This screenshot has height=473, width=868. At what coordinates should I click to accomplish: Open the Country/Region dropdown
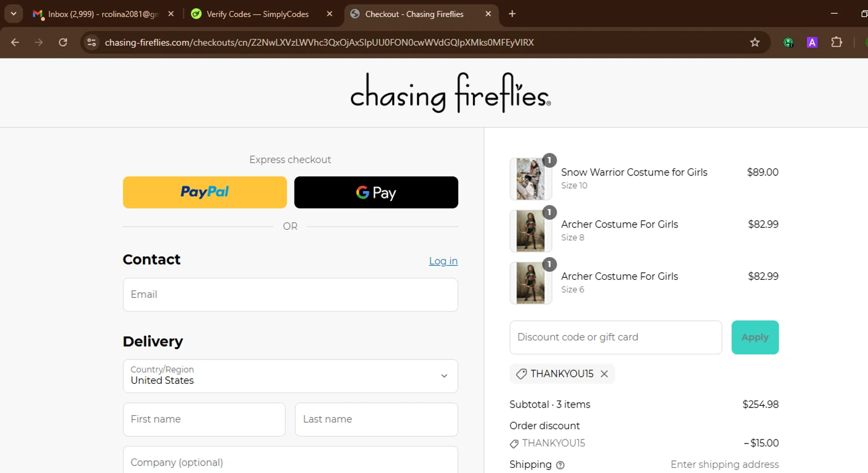tap(290, 376)
